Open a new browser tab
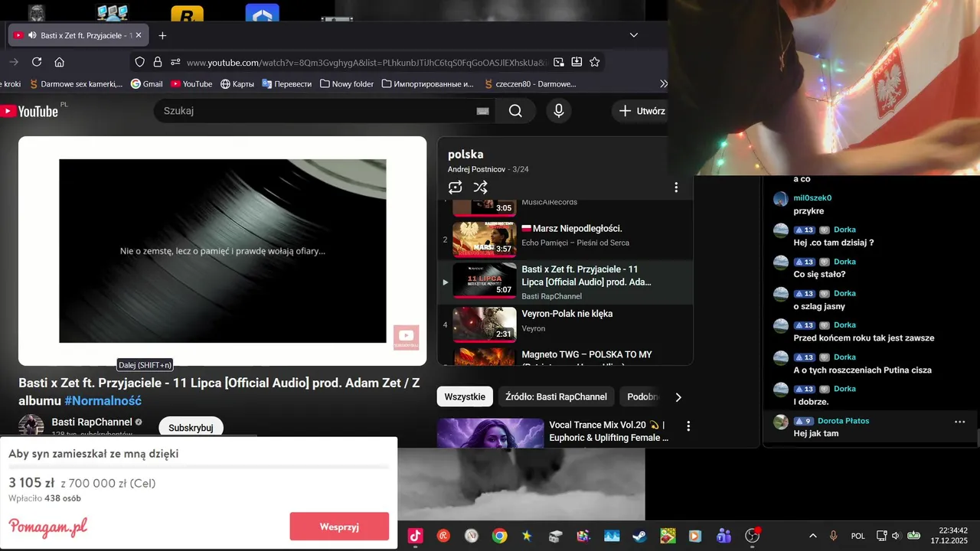The height and width of the screenshot is (551, 980). pyautogui.click(x=162, y=35)
